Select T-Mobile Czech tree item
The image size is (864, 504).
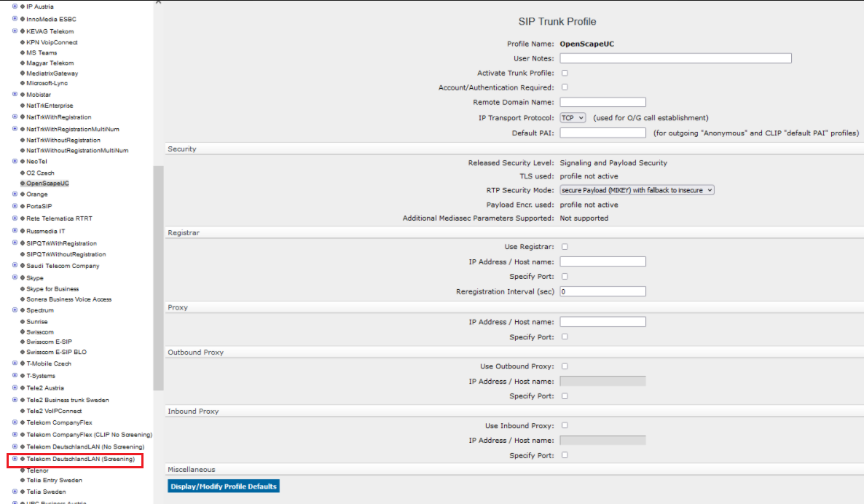click(x=49, y=363)
